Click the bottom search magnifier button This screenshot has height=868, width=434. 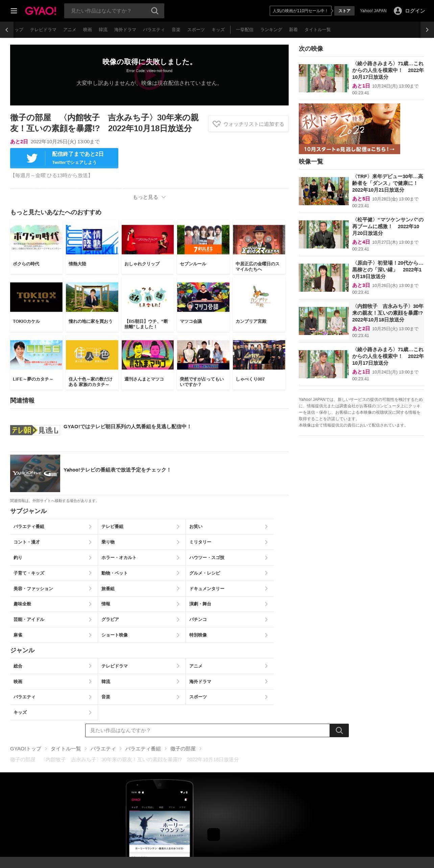pos(339,730)
